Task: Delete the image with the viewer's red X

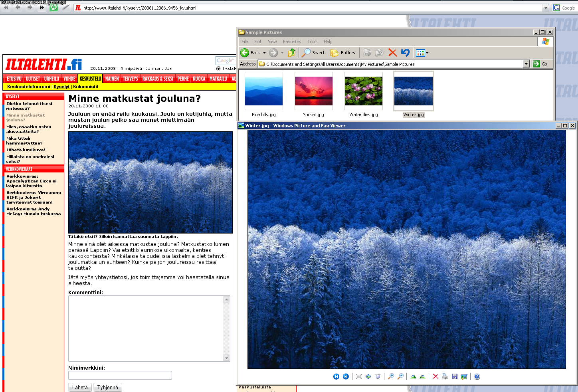Action: click(435, 376)
